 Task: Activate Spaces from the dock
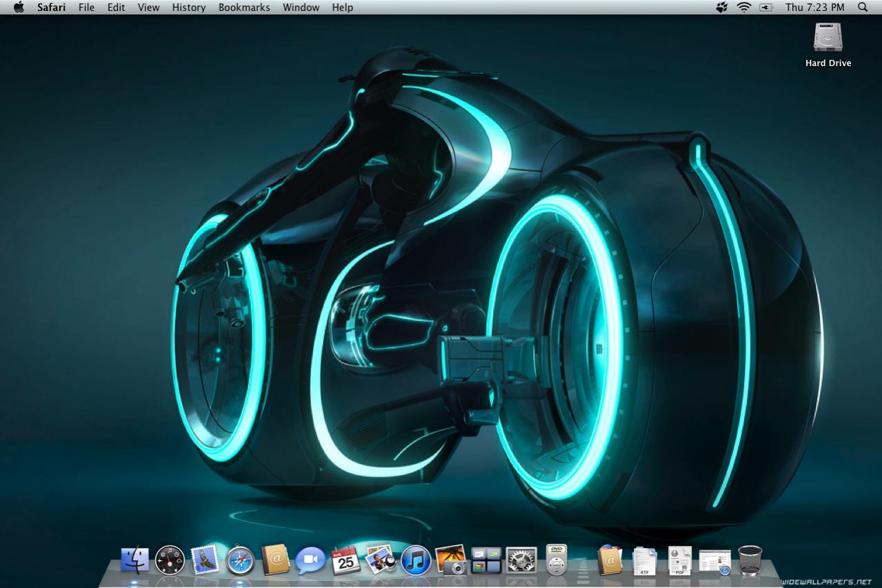(x=486, y=560)
